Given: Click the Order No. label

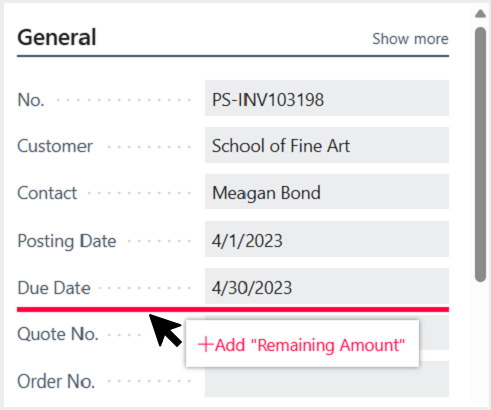Looking at the screenshot, I should click(x=56, y=381).
